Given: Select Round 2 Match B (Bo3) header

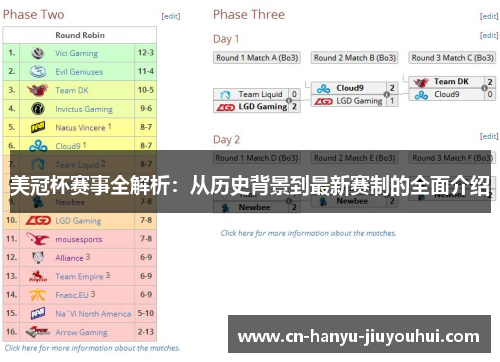Looking at the screenshot, I should pyautogui.click(x=355, y=58).
